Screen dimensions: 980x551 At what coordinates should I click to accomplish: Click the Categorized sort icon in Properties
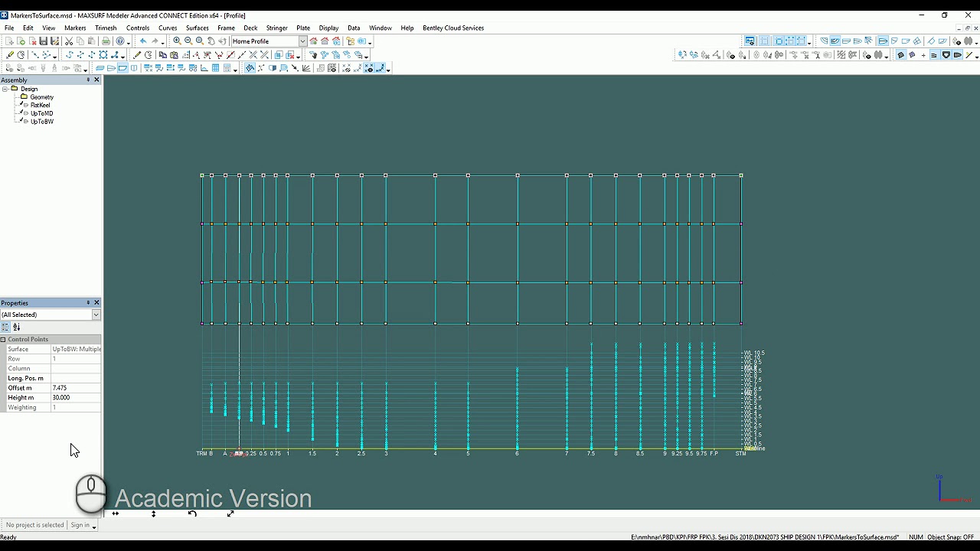[x=5, y=327]
